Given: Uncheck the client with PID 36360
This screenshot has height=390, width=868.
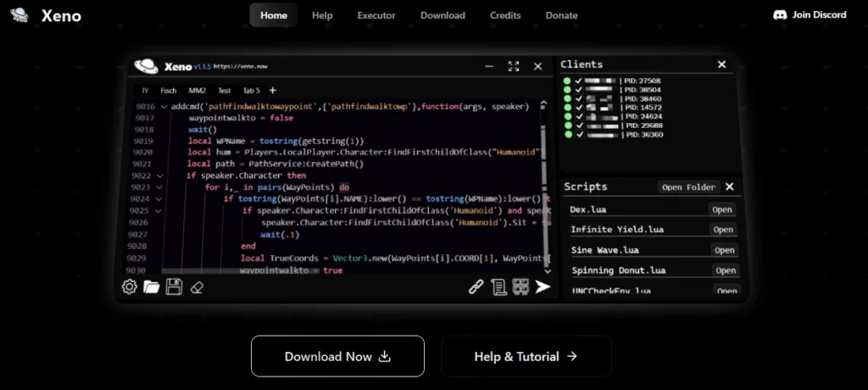Looking at the screenshot, I should coord(579,135).
